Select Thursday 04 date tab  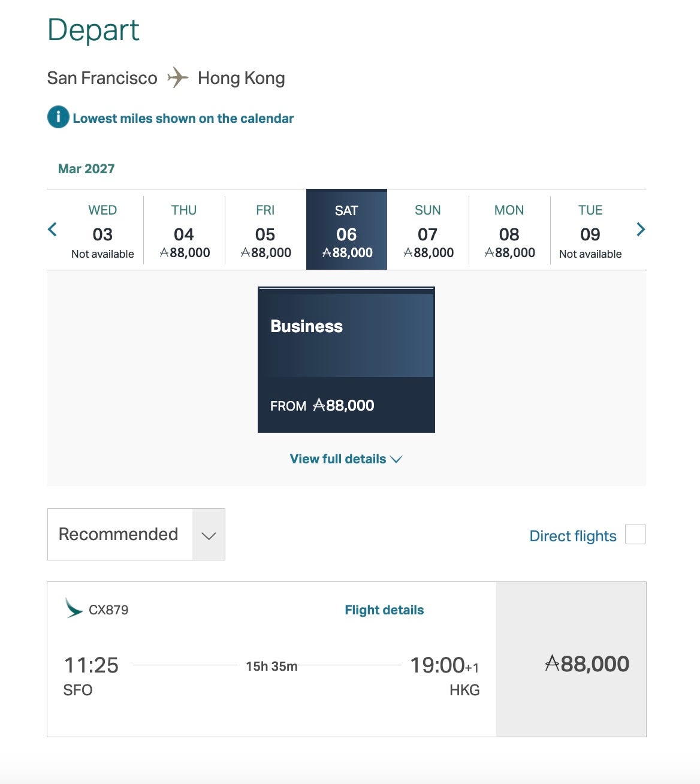tap(184, 231)
